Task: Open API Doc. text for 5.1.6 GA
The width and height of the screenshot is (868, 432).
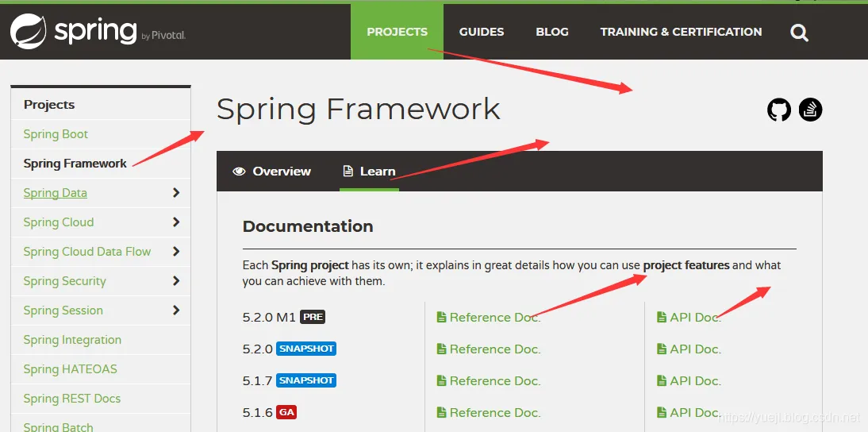Action: (x=695, y=413)
